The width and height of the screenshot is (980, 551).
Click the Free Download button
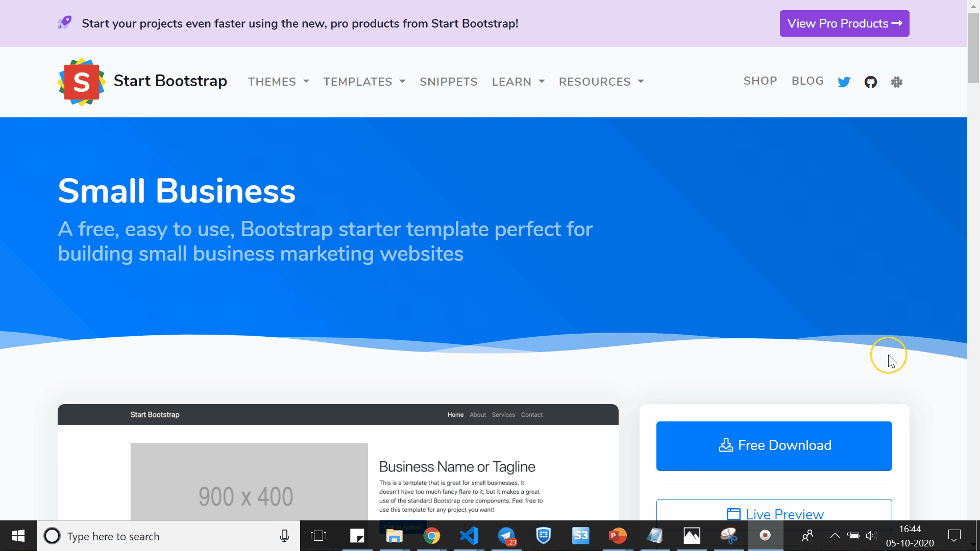point(774,446)
